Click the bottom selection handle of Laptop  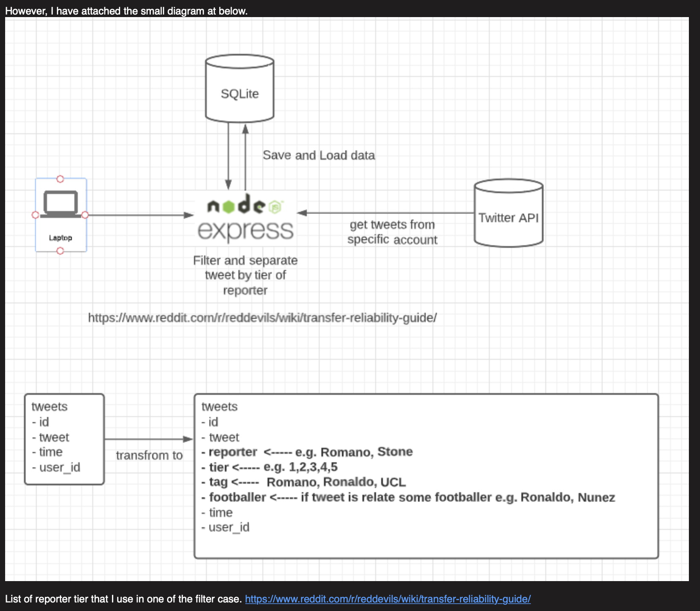pos(60,251)
